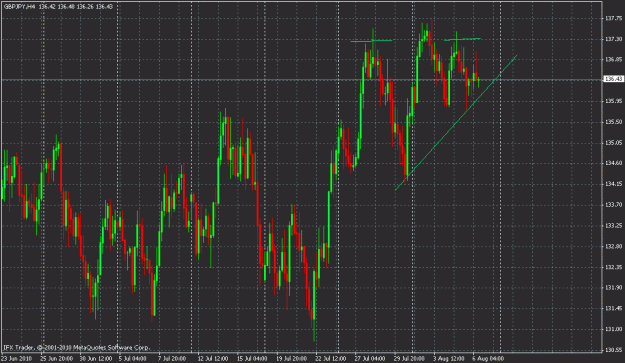Viewport: 625px width, 363px height.
Task: Select the 12 Jul 12:00 time label
Action: click(x=213, y=358)
